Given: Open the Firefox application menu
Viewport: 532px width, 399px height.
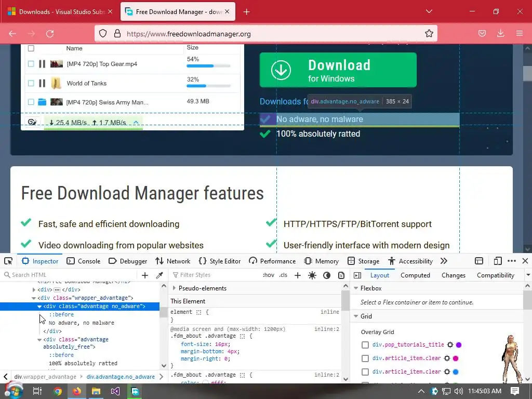Looking at the screenshot, I should (520, 34).
